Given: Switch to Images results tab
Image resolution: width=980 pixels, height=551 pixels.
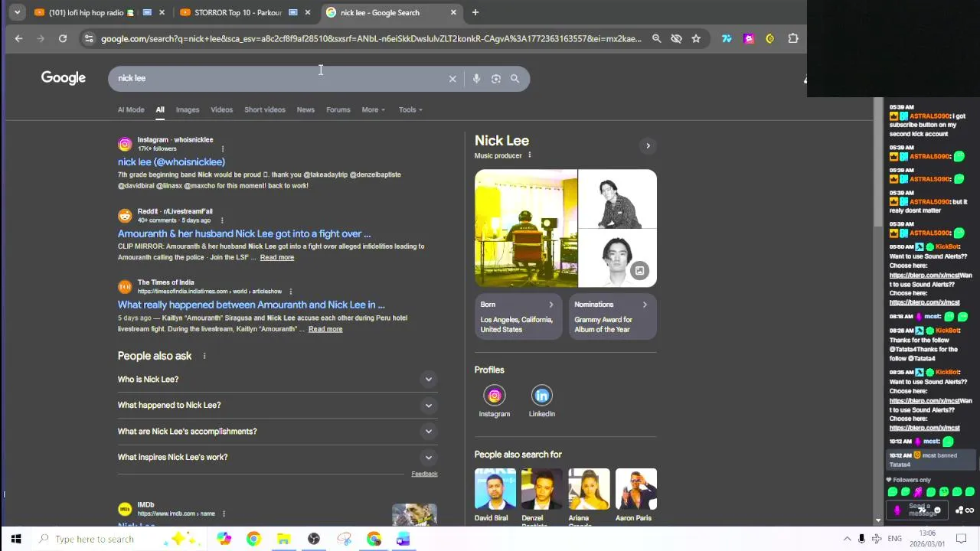Looking at the screenshot, I should pyautogui.click(x=188, y=109).
